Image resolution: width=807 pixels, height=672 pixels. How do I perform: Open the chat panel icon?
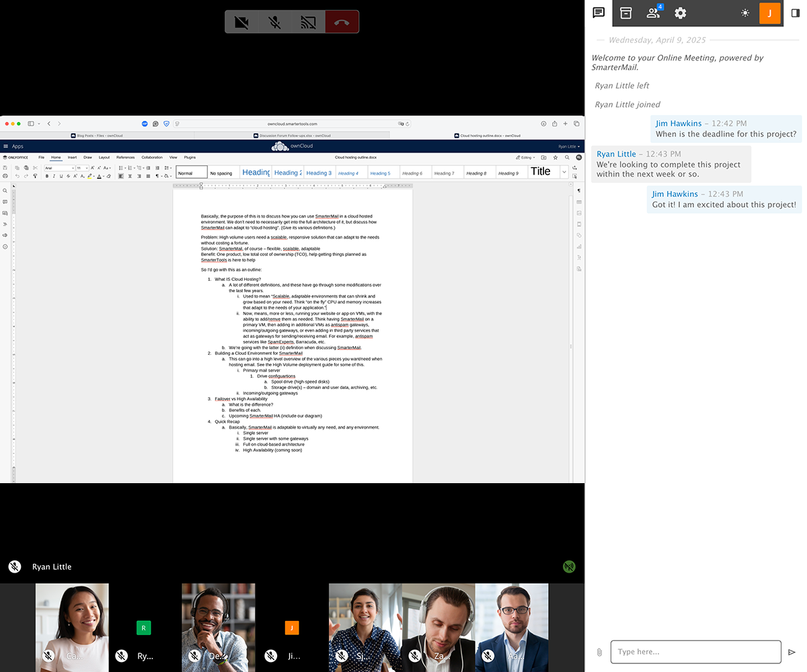click(599, 13)
